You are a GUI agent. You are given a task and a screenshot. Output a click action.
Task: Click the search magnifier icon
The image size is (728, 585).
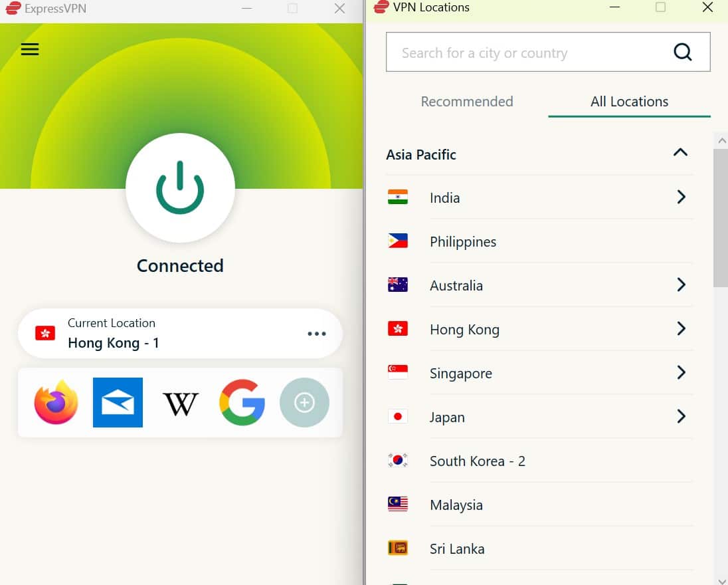[x=683, y=52]
